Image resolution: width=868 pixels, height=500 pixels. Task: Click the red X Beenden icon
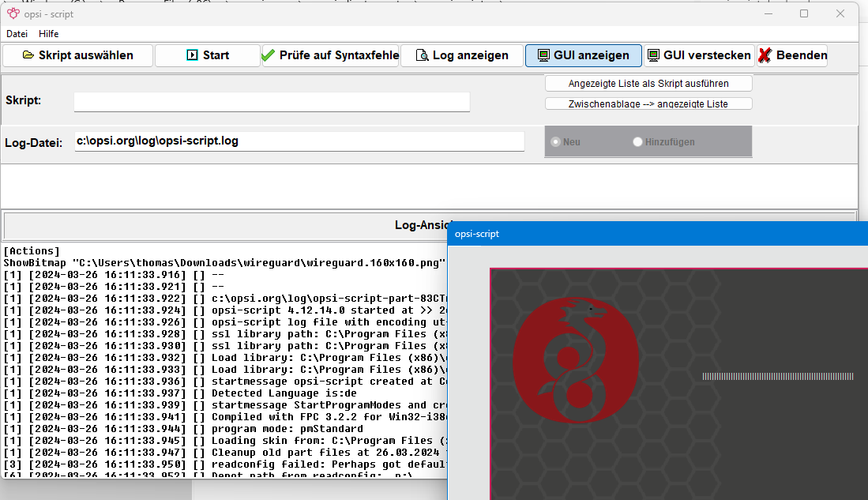(765, 55)
